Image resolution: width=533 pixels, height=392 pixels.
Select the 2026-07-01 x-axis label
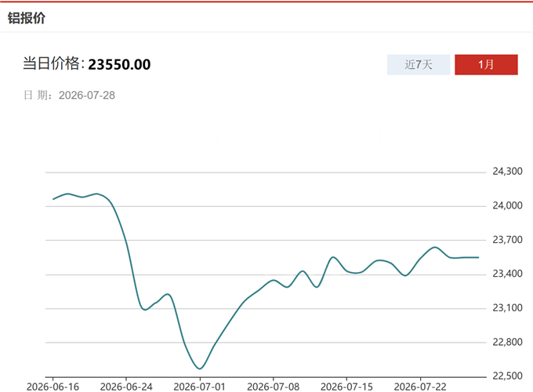200,387
